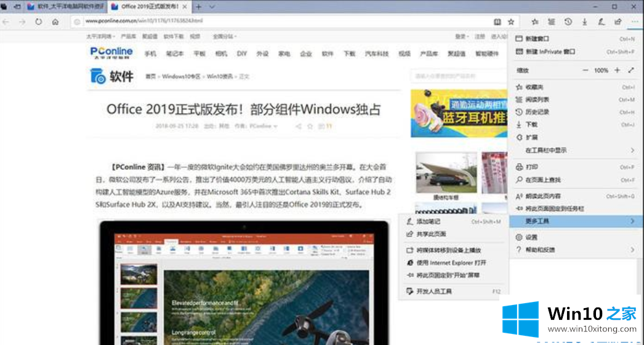Image resolution: width=644 pixels, height=345 pixels.
Task: Choose 将媒体转移到设备上播放 submenu item
Action: point(453,250)
